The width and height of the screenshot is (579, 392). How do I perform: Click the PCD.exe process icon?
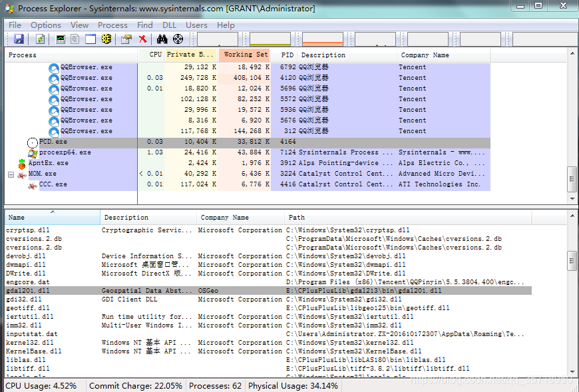tap(33, 142)
